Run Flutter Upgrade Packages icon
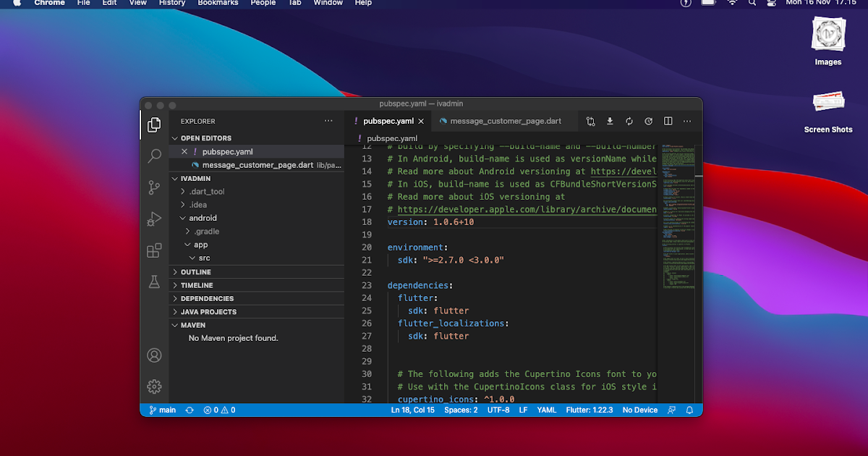This screenshot has width=868, height=456. [x=628, y=121]
